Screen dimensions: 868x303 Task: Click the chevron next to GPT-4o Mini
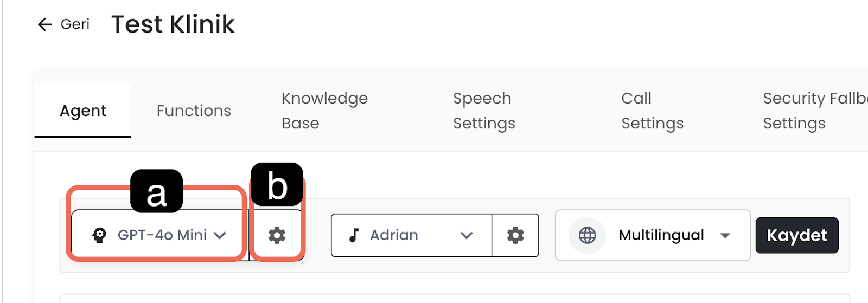click(x=220, y=236)
